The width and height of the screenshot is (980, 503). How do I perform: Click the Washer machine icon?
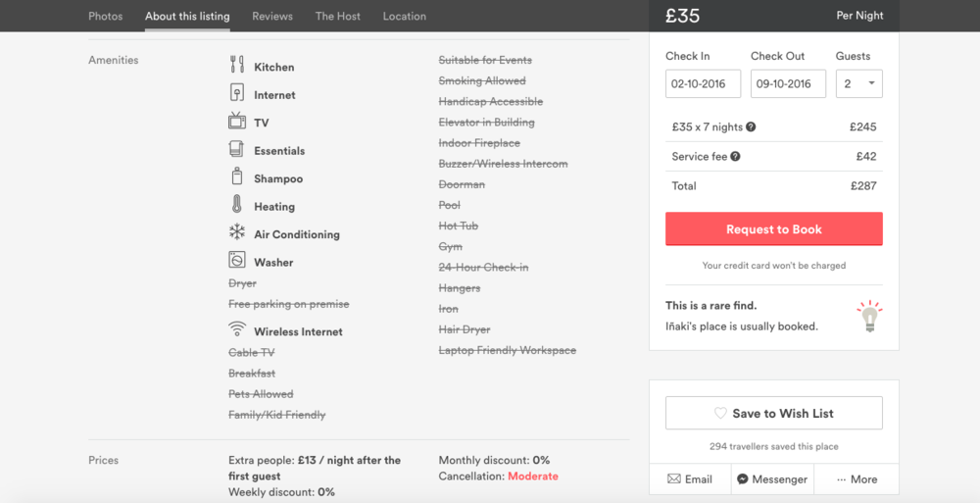click(x=237, y=260)
